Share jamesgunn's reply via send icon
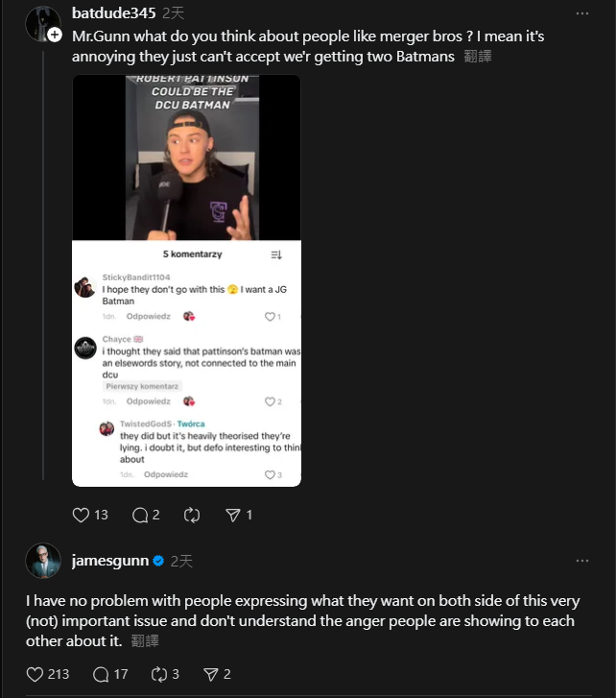This screenshot has width=616, height=698. point(211,674)
